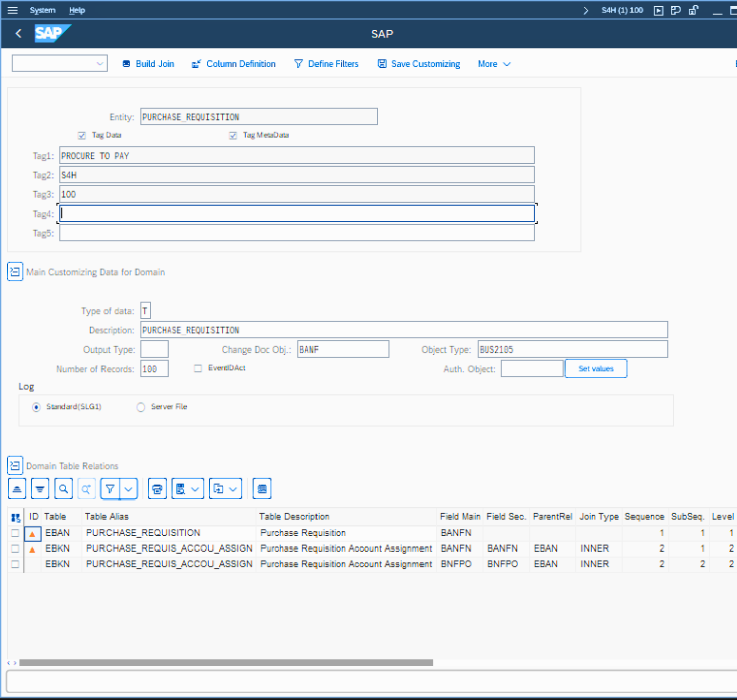Screen dimensions: 737x700
Task: Click the print icon in table toolbar
Action: (157, 489)
